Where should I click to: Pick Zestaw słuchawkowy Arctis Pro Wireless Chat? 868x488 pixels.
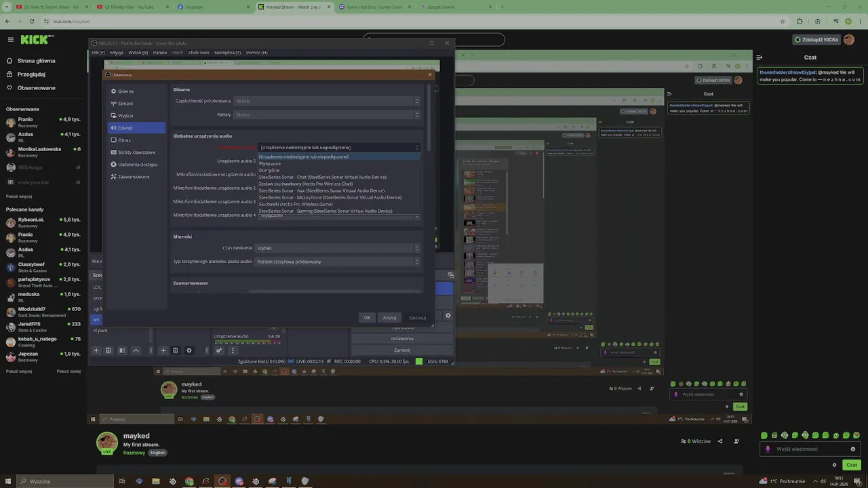click(x=339, y=184)
